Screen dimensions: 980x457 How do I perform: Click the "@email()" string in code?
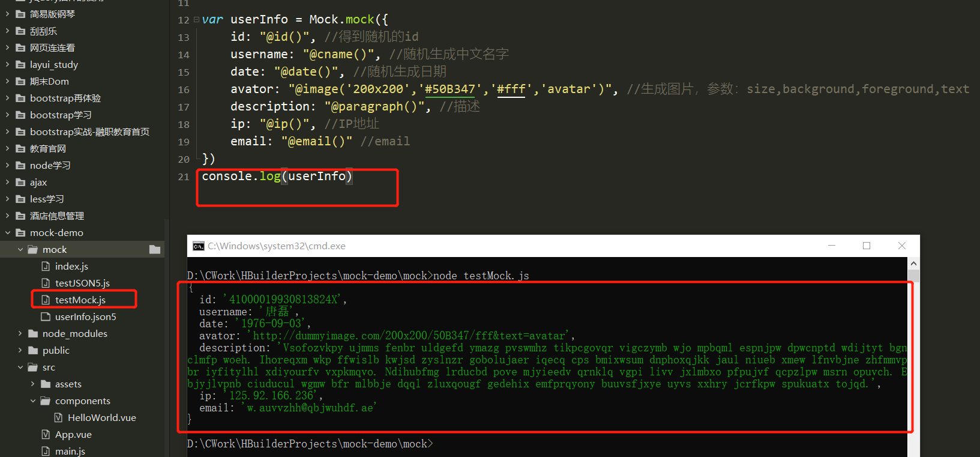317,141
